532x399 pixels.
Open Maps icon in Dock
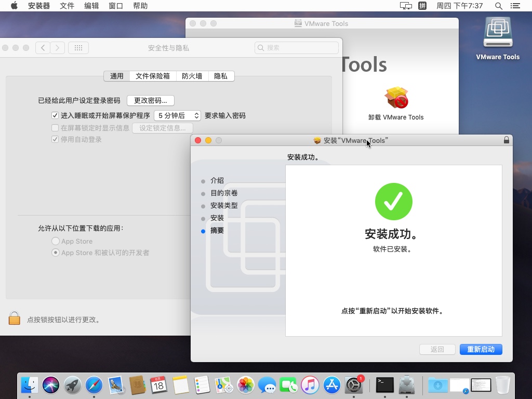[x=224, y=385]
